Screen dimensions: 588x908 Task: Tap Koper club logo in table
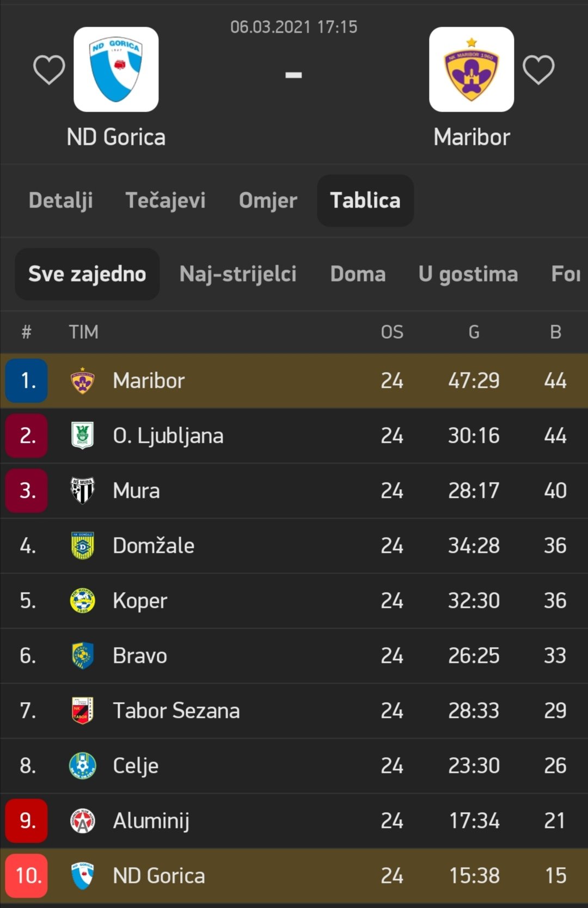pos(83,601)
